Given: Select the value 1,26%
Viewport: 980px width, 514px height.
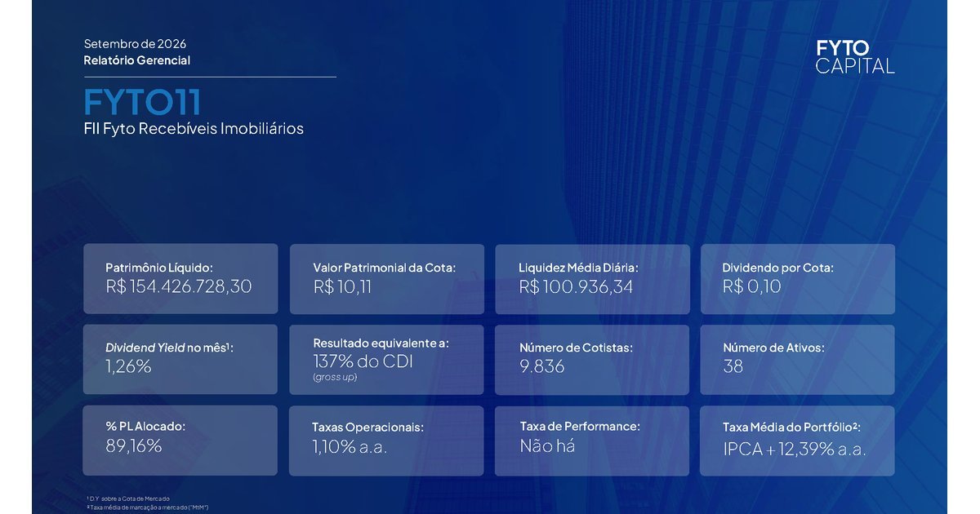Looking at the screenshot, I should pos(128,366).
